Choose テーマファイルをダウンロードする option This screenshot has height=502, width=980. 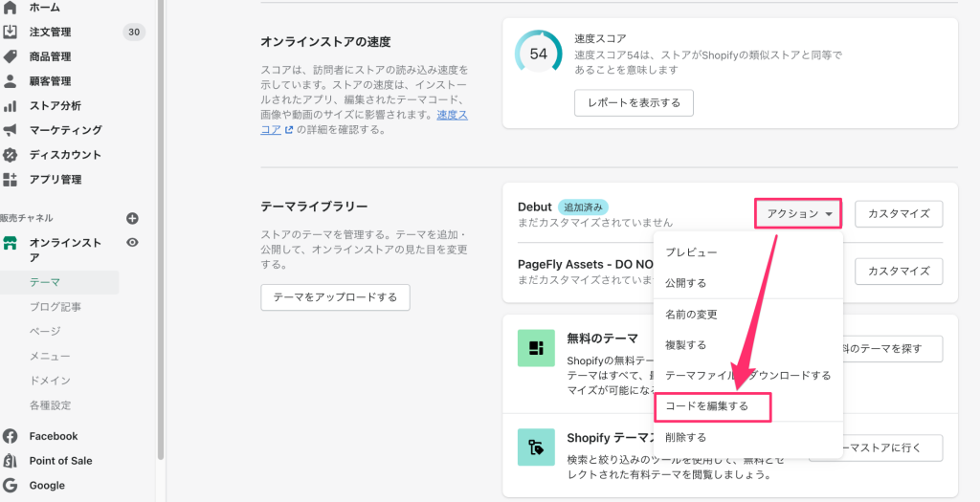tap(748, 375)
